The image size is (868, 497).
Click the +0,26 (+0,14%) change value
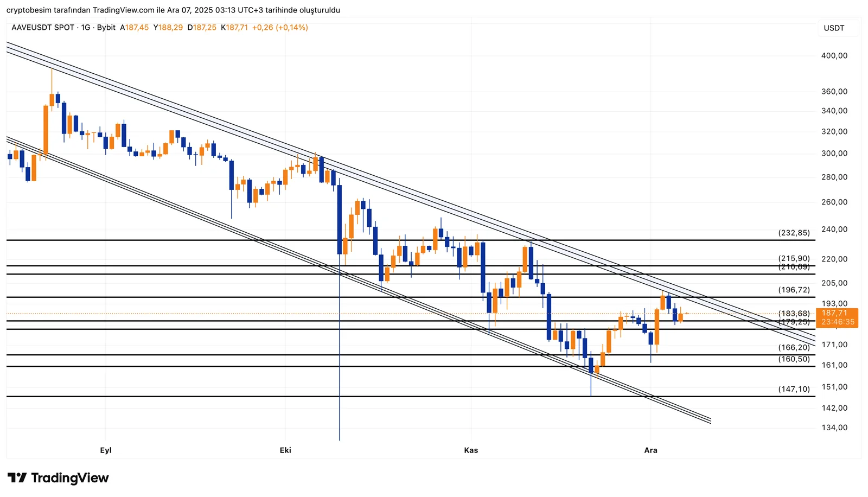[x=280, y=28]
